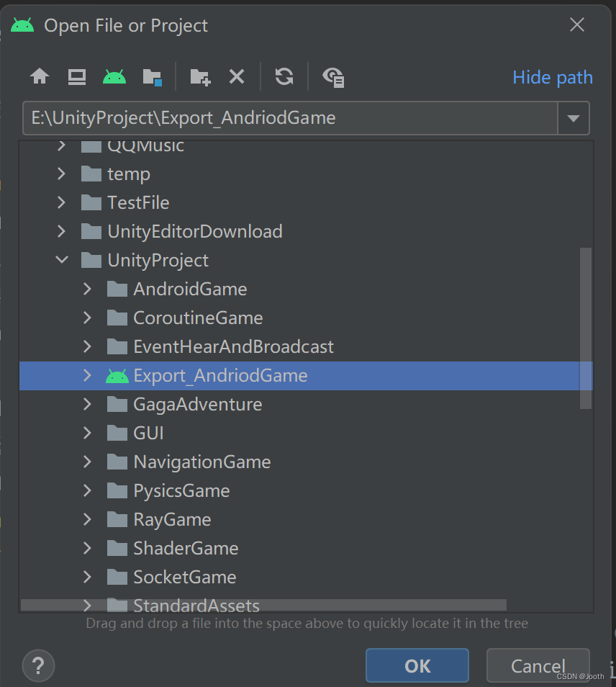Jump to the Desktop directory
Image resolution: width=616 pixels, height=687 pixels.
pyautogui.click(x=76, y=76)
